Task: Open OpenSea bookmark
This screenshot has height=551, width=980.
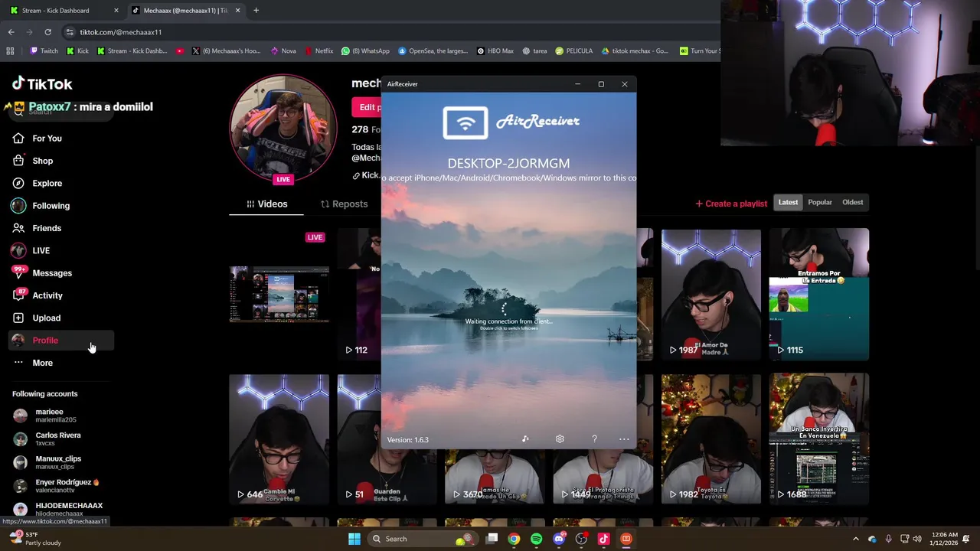Action: tap(433, 51)
